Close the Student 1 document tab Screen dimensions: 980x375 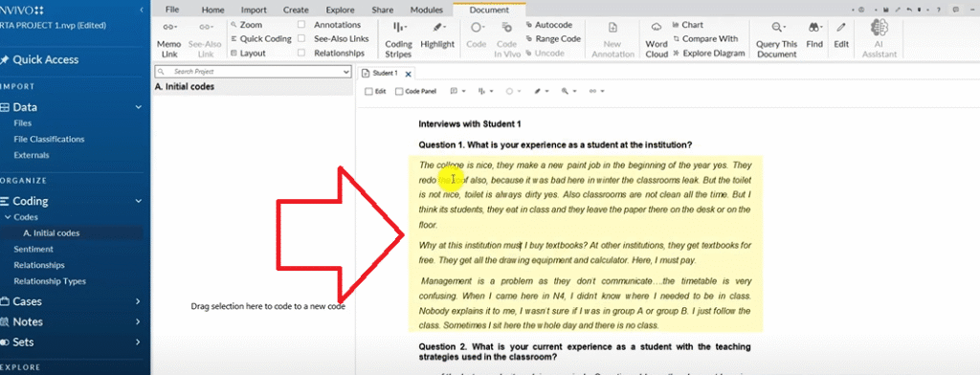[x=408, y=74]
